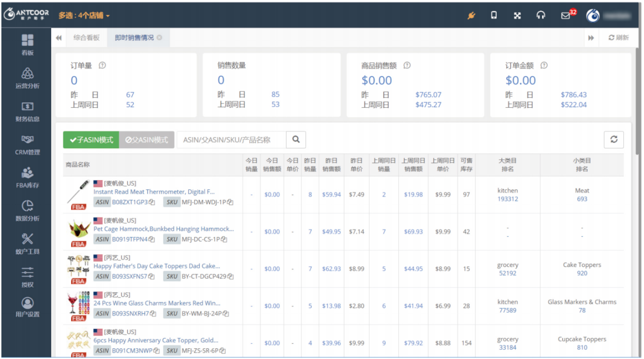Click the mail icon with 32 badge

tap(566, 15)
